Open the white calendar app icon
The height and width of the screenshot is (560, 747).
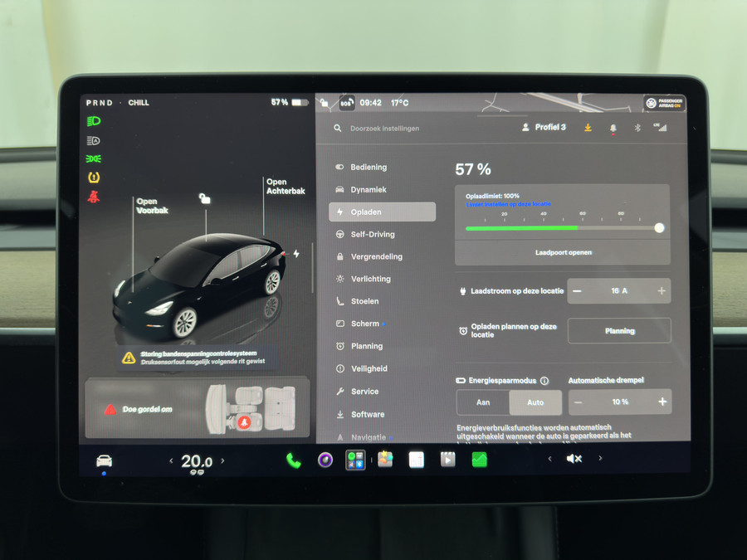pos(417,460)
